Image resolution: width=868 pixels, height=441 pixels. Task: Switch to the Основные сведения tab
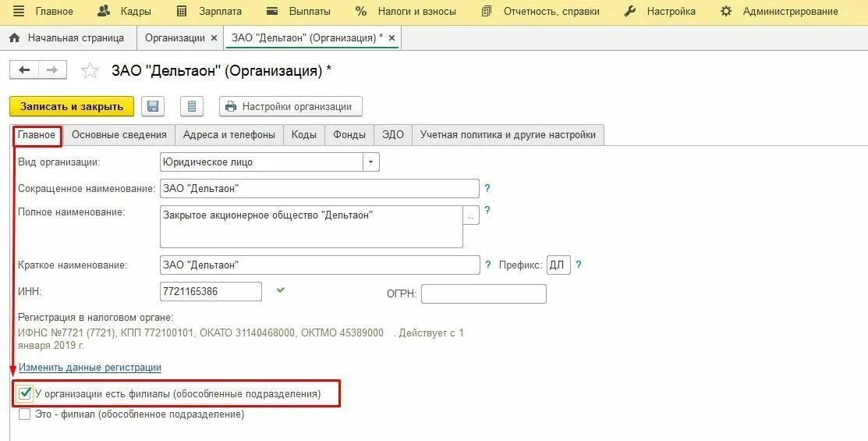pyautogui.click(x=119, y=134)
